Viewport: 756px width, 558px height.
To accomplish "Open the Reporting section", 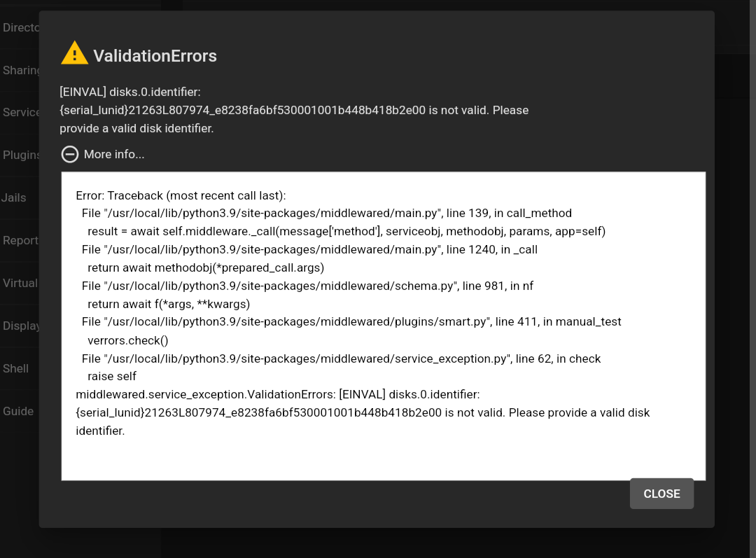I will [20, 240].
